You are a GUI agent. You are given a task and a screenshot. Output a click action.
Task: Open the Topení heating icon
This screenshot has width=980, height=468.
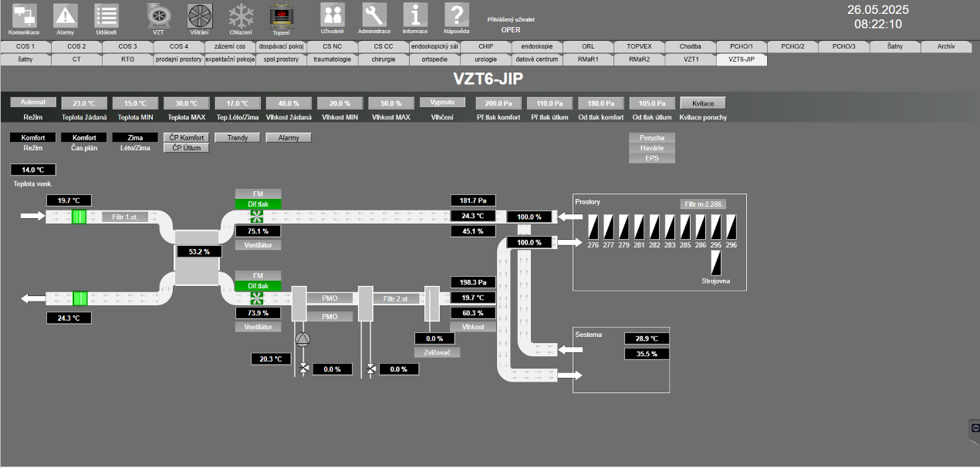281,16
